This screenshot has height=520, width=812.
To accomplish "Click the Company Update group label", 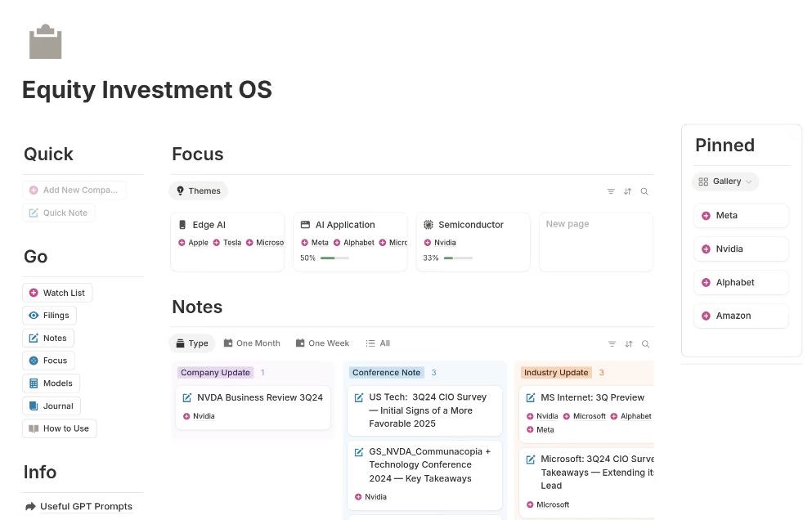I will 215,372.
